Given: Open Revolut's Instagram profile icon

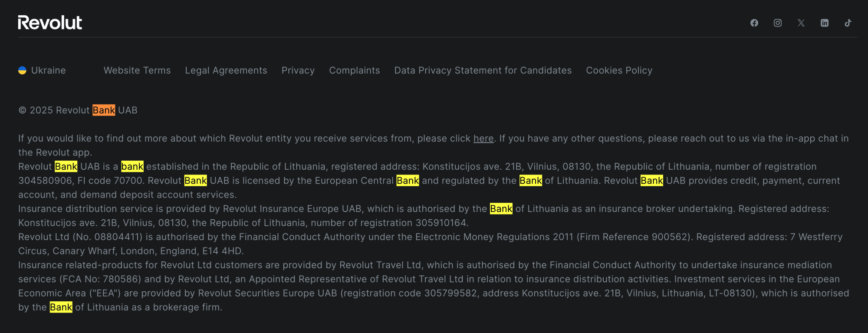Looking at the screenshot, I should coord(778,23).
